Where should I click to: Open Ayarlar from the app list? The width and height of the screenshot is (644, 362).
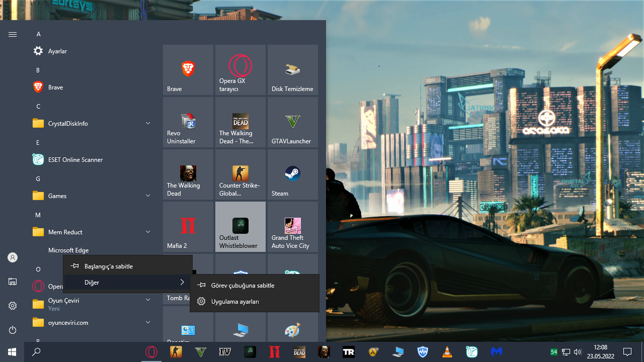93,51
